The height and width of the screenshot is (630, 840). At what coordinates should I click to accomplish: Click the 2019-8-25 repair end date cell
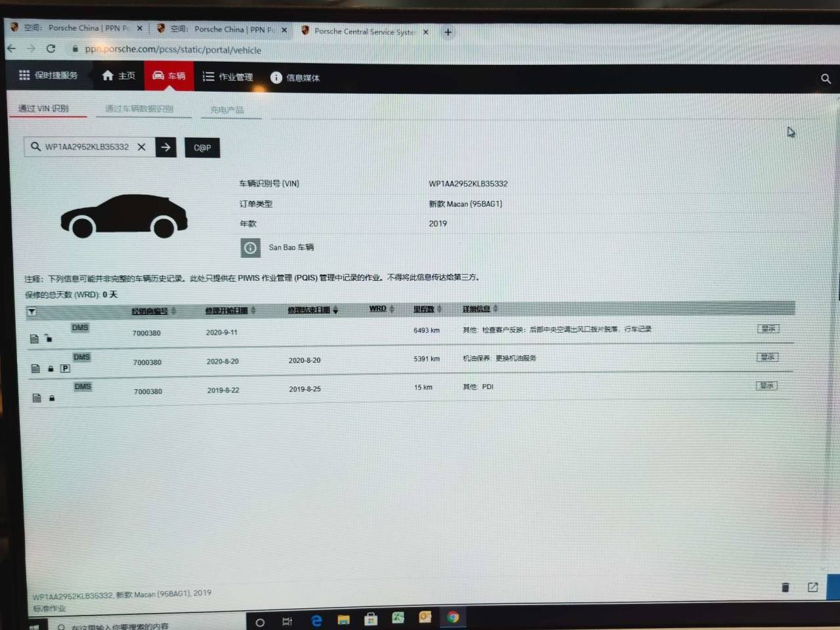[305, 389]
